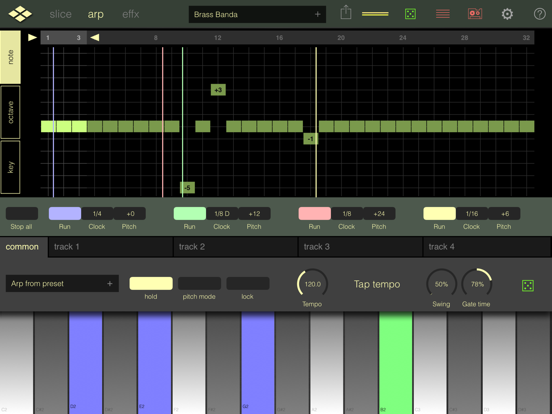Open the red tape recorder icon

click(x=475, y=14)
